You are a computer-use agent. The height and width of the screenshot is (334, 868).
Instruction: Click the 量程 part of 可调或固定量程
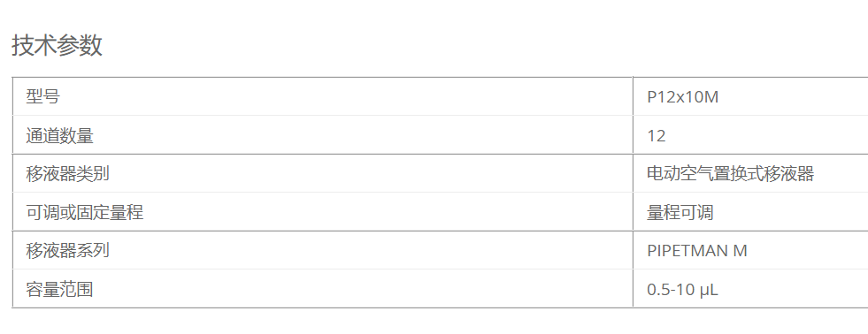127,212
